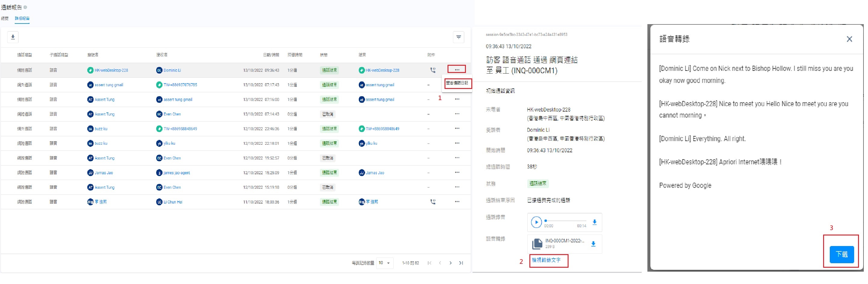
Task: Click the 通話結束 status in the 15:25:09 row
Action: pos(329,172)
